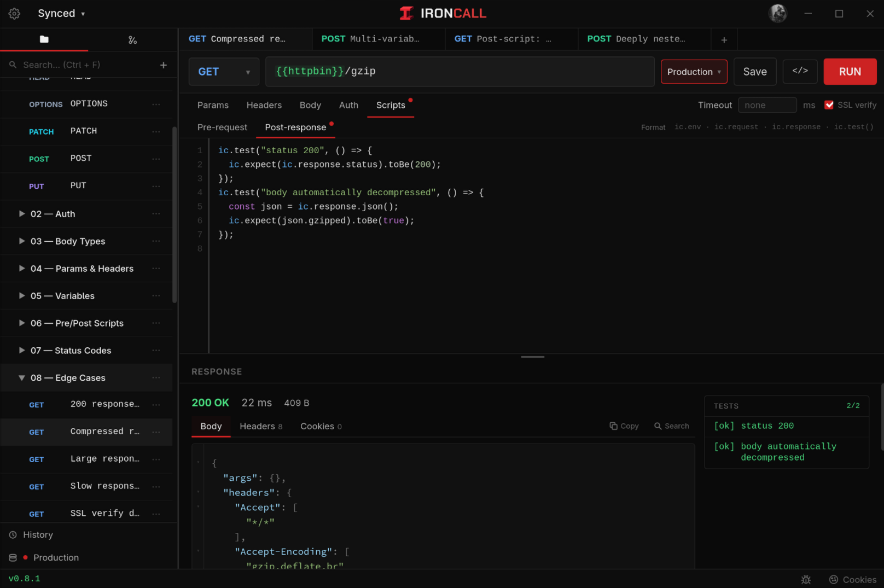Expand the 07 — Status Codes folder

pyautogui.click(x=22, y=351)
